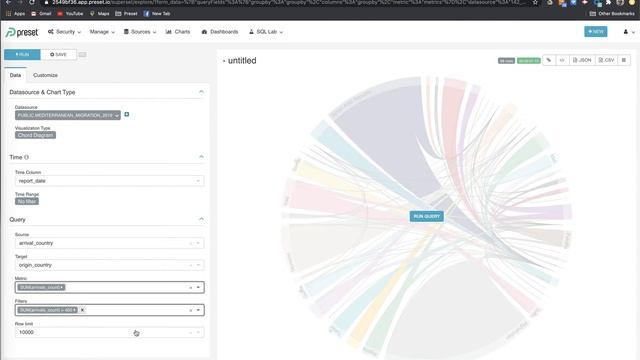Open the user profile menu
Image resolution: width=640 pixels, height=360 pixels.
pos(629,32)
